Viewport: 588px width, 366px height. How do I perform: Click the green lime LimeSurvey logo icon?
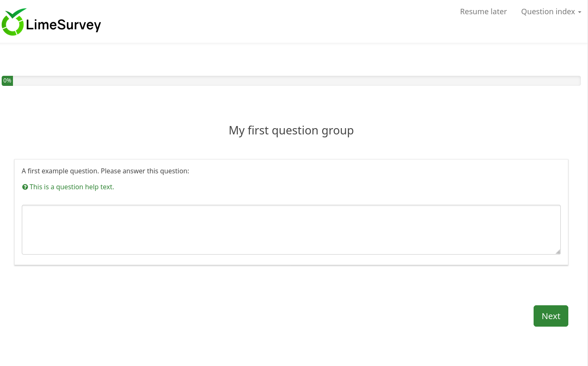click(13, 22)
